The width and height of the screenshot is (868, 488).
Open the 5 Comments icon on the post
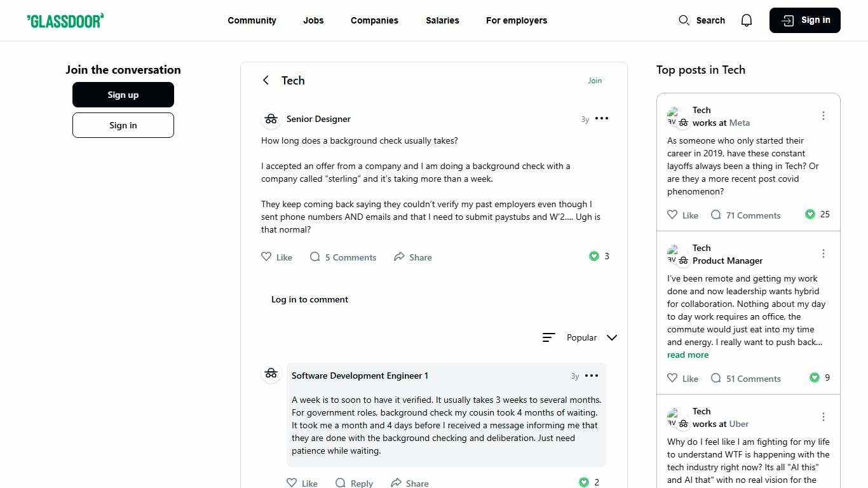click(315, 257)
